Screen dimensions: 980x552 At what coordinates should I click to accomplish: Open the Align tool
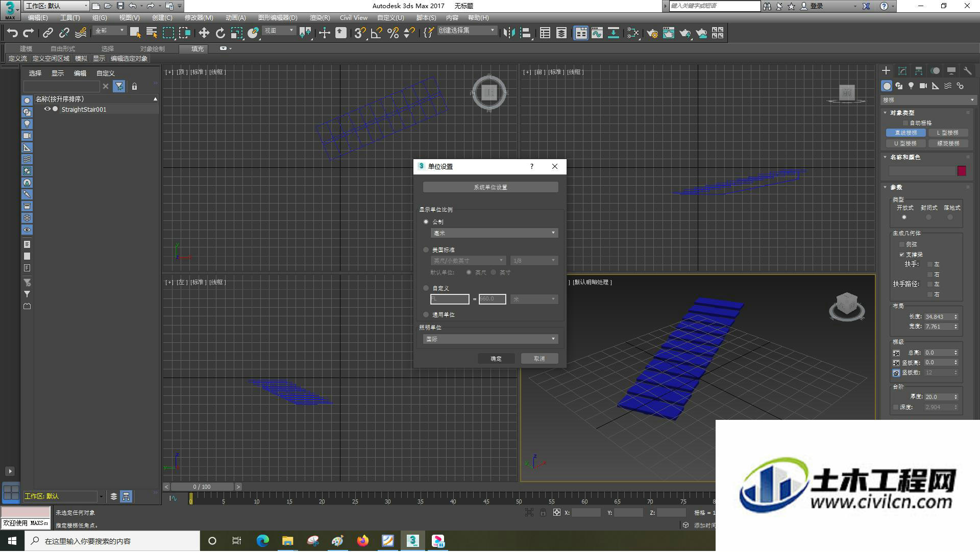[525, 33]
